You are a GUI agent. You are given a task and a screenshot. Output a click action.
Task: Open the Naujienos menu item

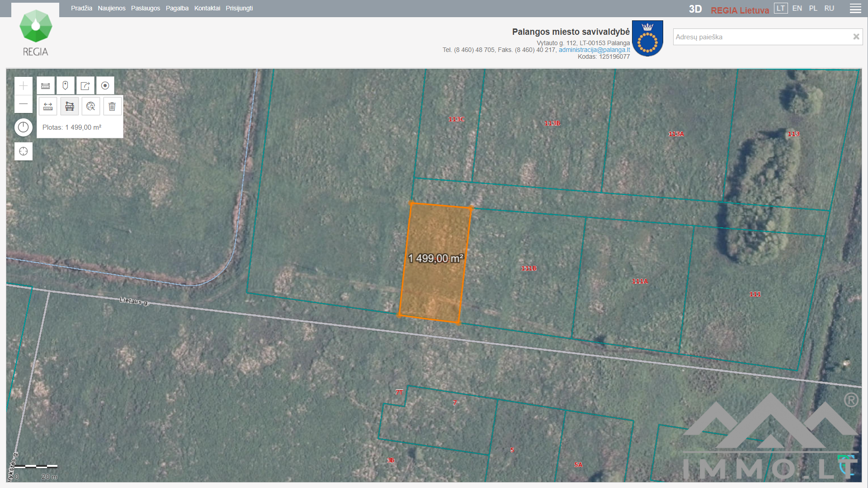click(x=112, y=9)
